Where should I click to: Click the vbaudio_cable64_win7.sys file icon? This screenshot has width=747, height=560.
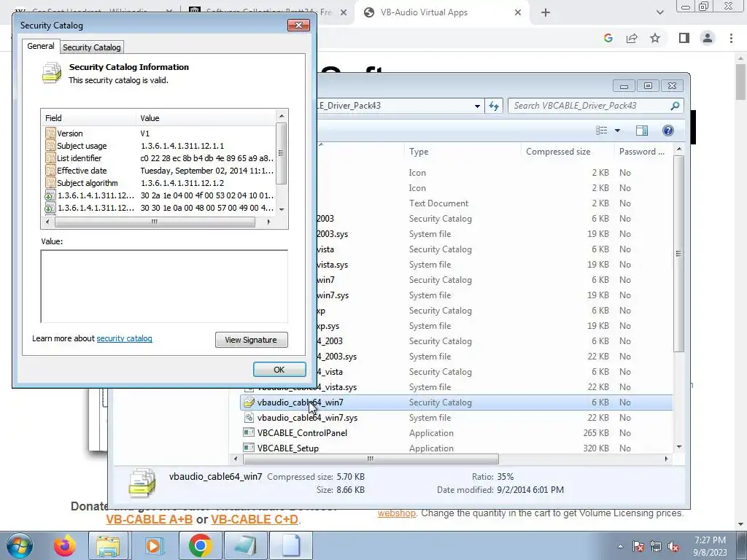point(248,418)
